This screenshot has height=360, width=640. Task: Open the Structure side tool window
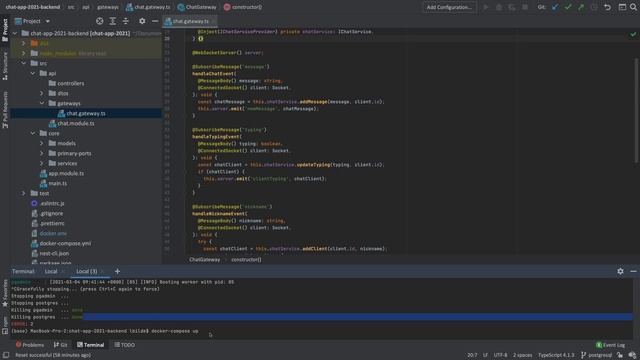pos(5,66)
